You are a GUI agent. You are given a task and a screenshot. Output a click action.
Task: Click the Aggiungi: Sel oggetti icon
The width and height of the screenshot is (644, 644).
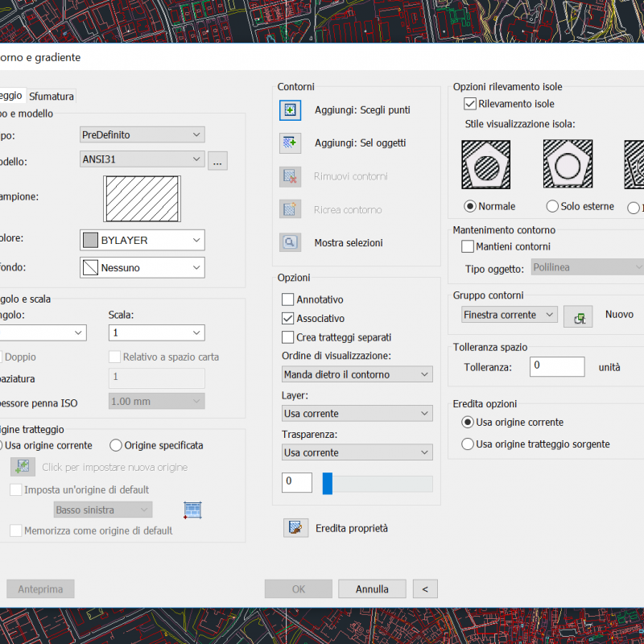pos(290,143)
